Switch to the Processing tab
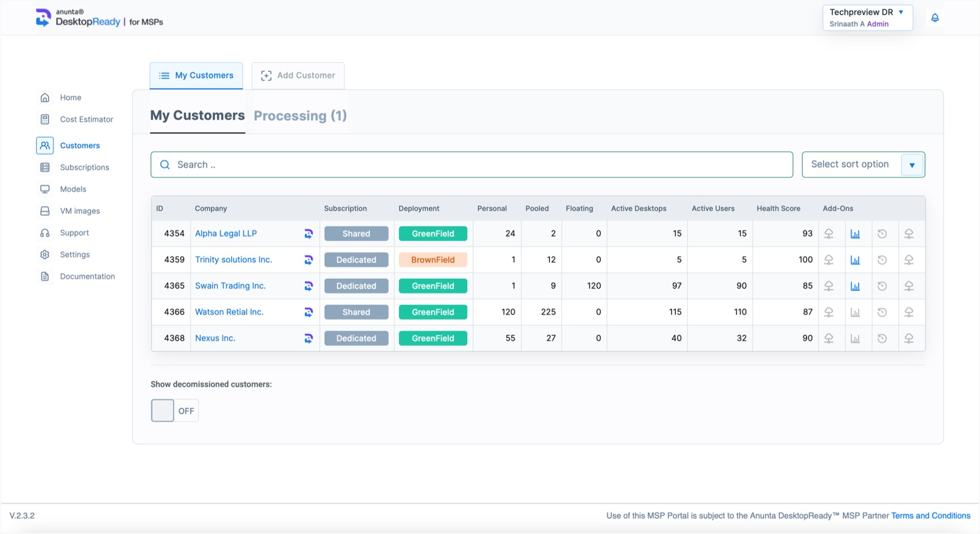This screenshot has height=534, width=980. click(300, 116)
